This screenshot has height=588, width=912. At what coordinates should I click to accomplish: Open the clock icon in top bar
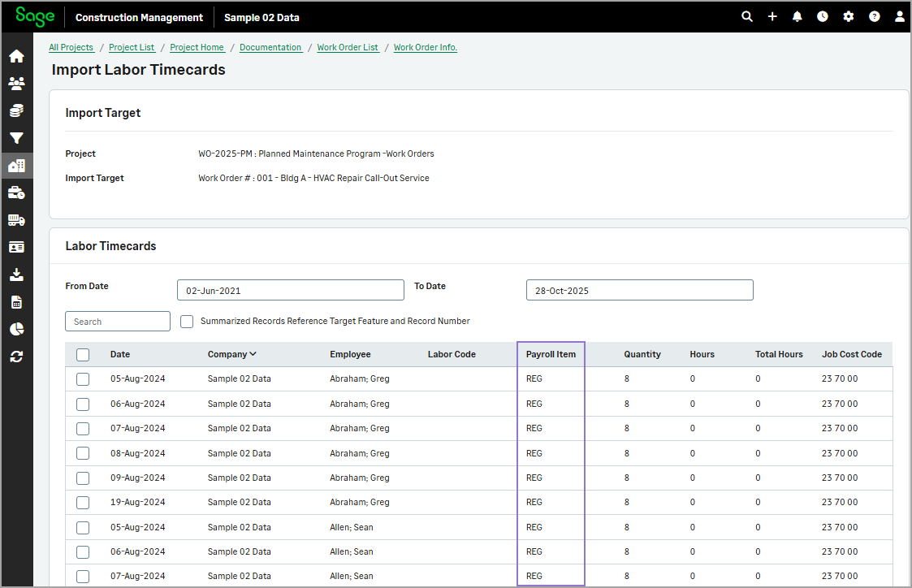pos(823,16)
